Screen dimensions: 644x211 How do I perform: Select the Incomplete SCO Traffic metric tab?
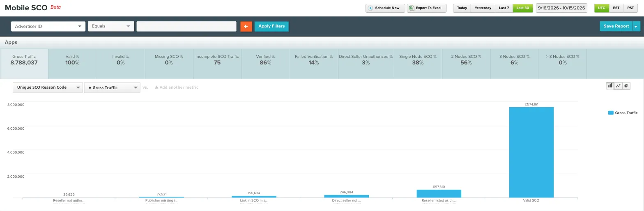pyautogui.click(x=217, y=64)
